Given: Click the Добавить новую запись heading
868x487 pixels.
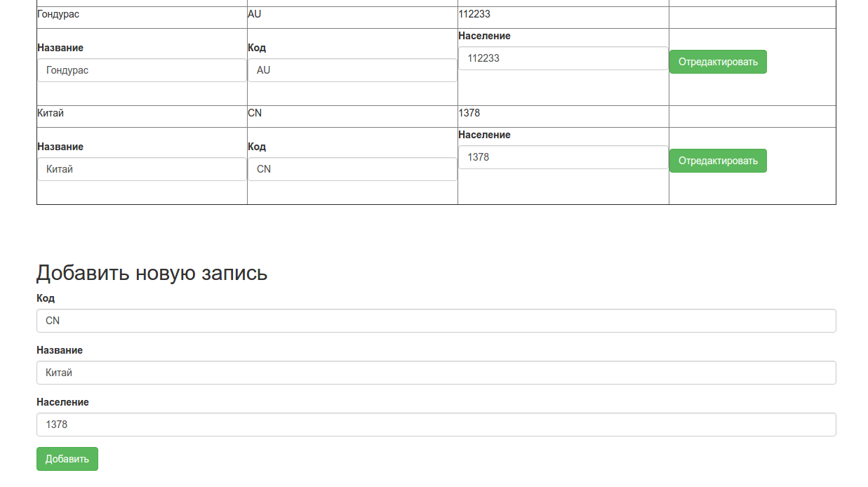Looking at the screenshot, I should tap(152, 272).
